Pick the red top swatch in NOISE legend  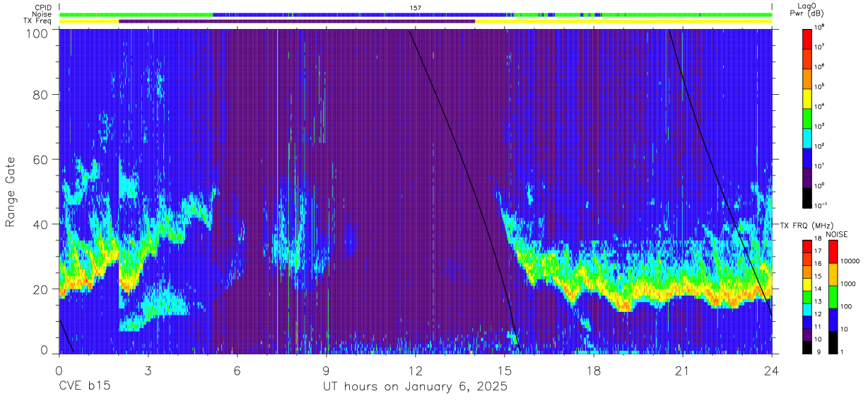(833, 252)
